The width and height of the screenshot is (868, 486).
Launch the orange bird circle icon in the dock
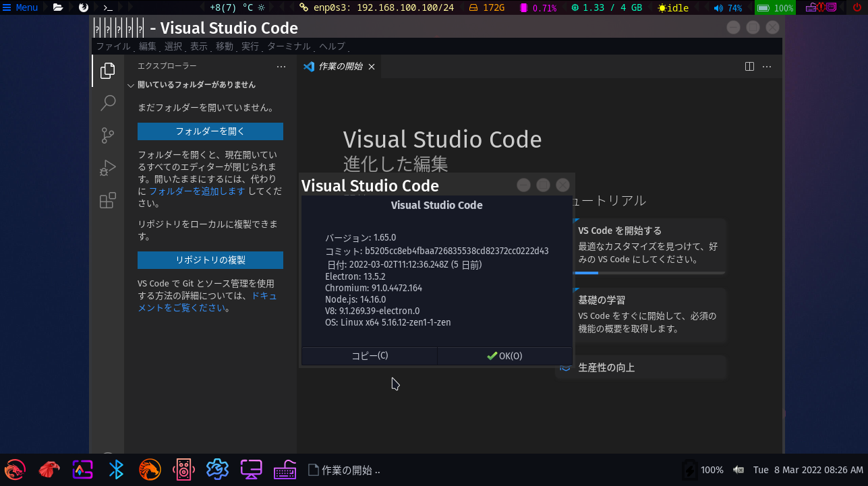click(150, 469)
